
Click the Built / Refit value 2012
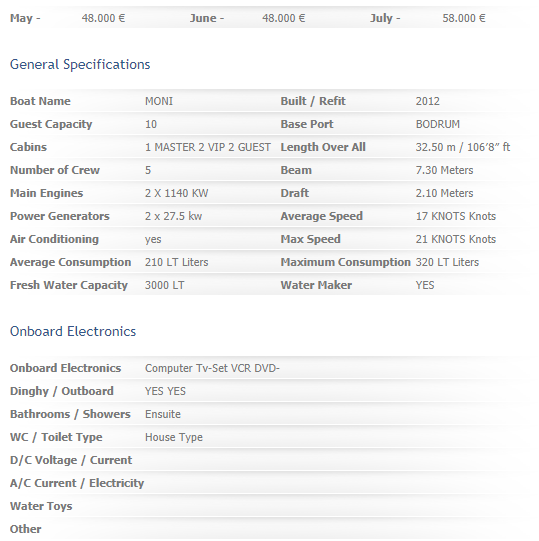(x=428, y=101)
